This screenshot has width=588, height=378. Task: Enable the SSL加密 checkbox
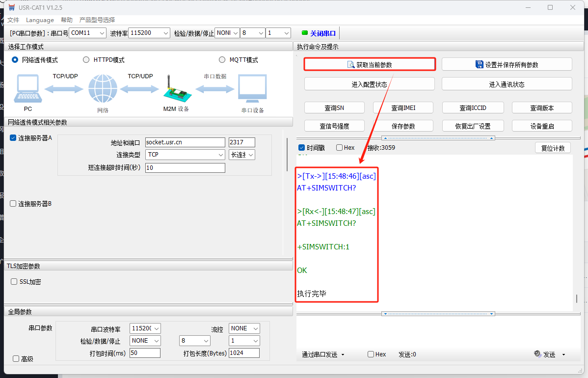click(14, 282)
